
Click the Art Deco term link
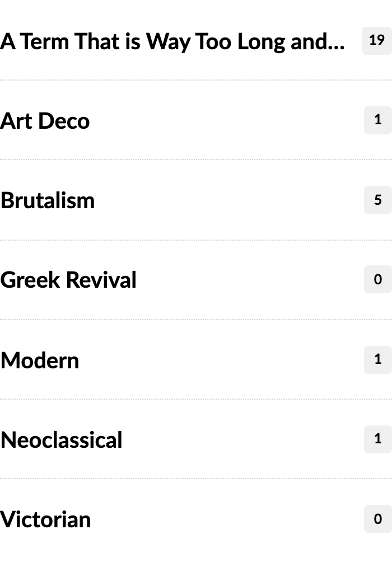pos(45,121)
